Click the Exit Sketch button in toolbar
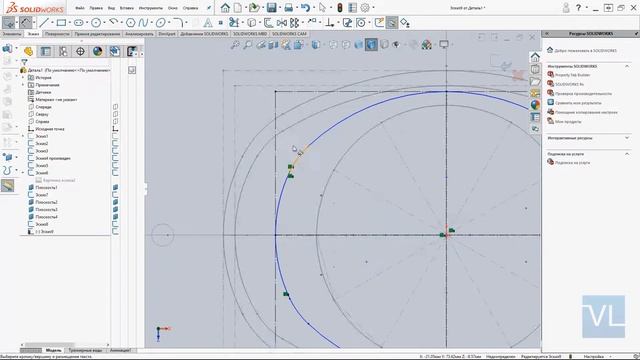Screen dimensions: 640x360 pos(9,22)
